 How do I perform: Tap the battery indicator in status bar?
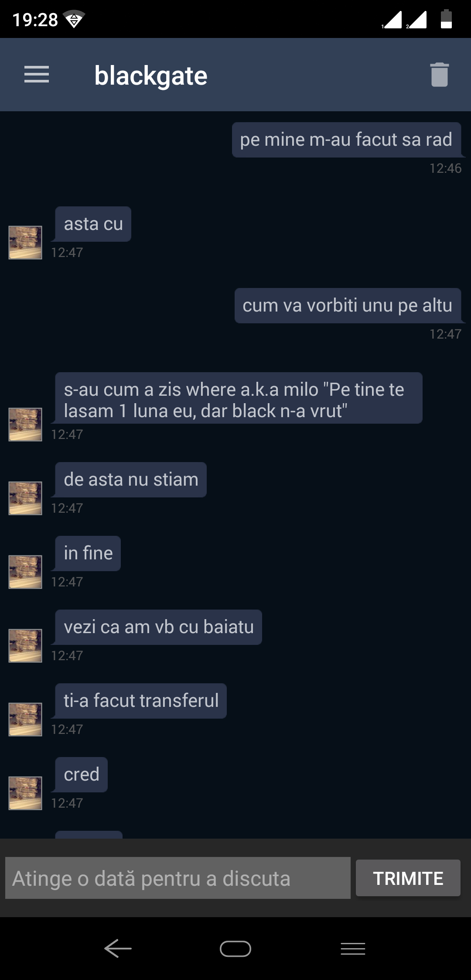pyautogui.click(x=446, y=19)
